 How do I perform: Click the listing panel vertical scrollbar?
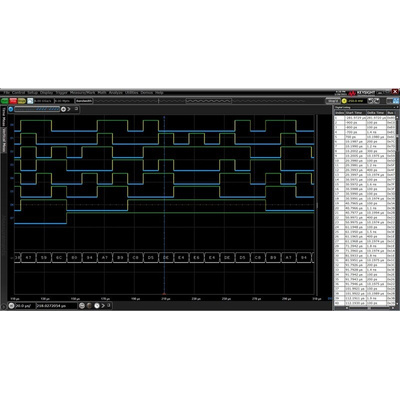tap(397, 210)
